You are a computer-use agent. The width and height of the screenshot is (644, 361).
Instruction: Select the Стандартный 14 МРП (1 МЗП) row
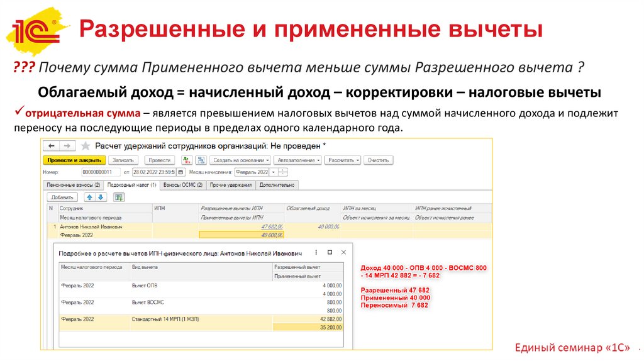(201, 323)
